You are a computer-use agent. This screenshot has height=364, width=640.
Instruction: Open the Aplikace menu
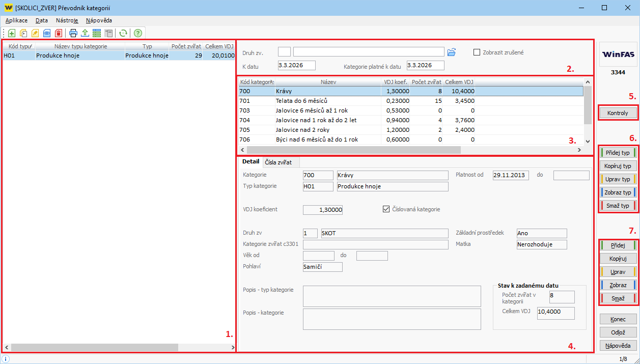[16, 20]
